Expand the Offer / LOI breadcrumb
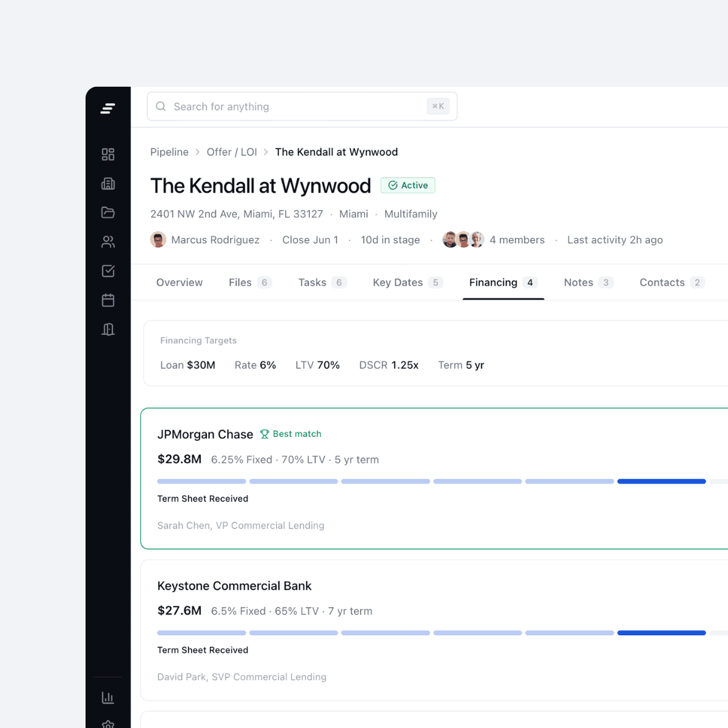The width and height of the screenshot is (728, 728). [x=232, y=152]
